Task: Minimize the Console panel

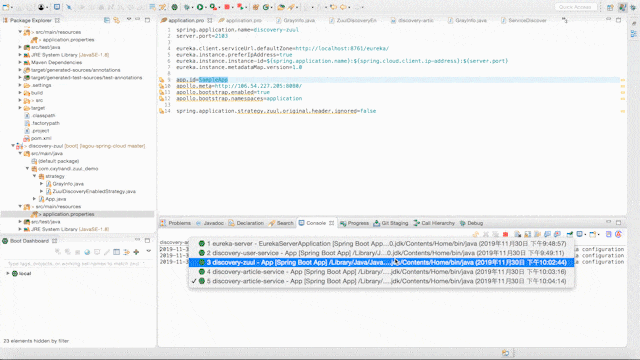Action: point(609,222)
